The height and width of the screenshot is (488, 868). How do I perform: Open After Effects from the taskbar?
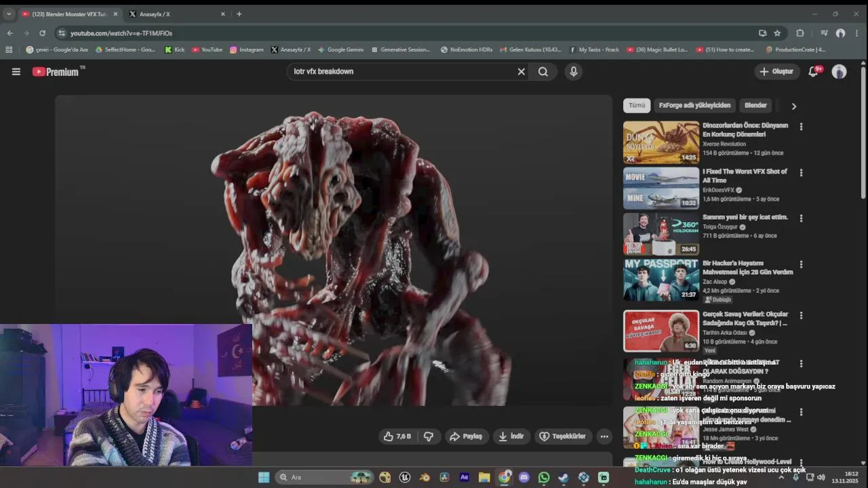[464, 477]
